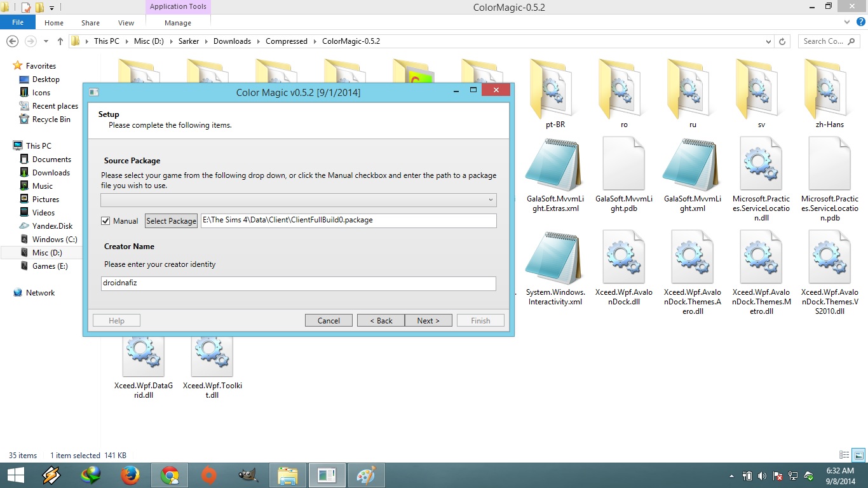Image resolution: width=868 pixels, height=488 pixels.
Task: Click the Next button in the wizard
Action: pos(428,321)
